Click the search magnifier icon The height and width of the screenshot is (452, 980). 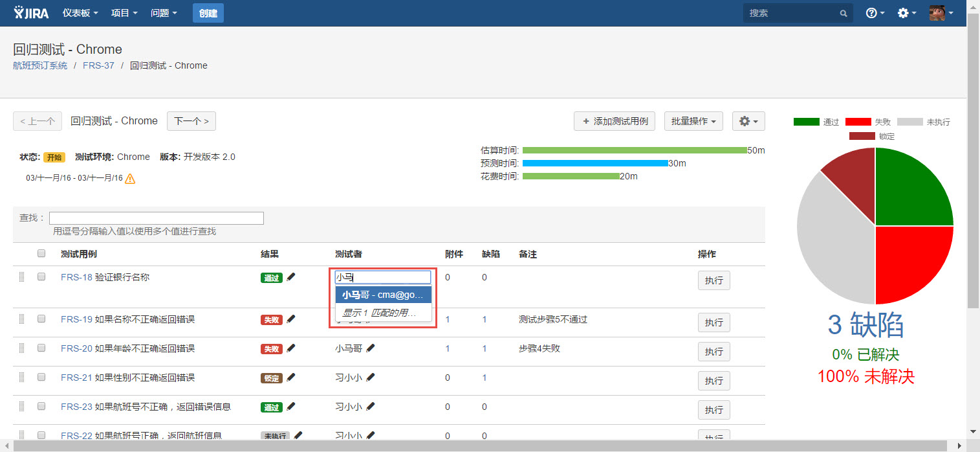tap(843, 13)
